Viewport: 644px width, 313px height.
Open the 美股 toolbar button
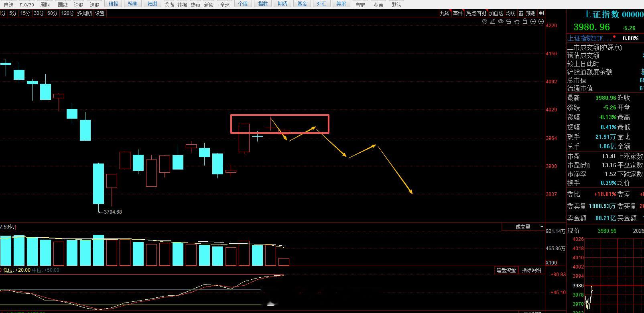[341, 4]
